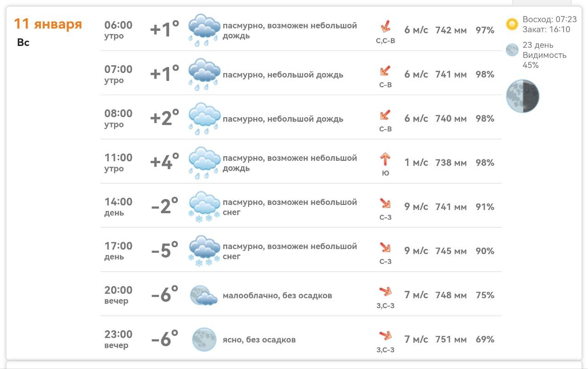Click the wind arrow in the 07:00 row
The image size is (588, 369).
coord(385,71)
